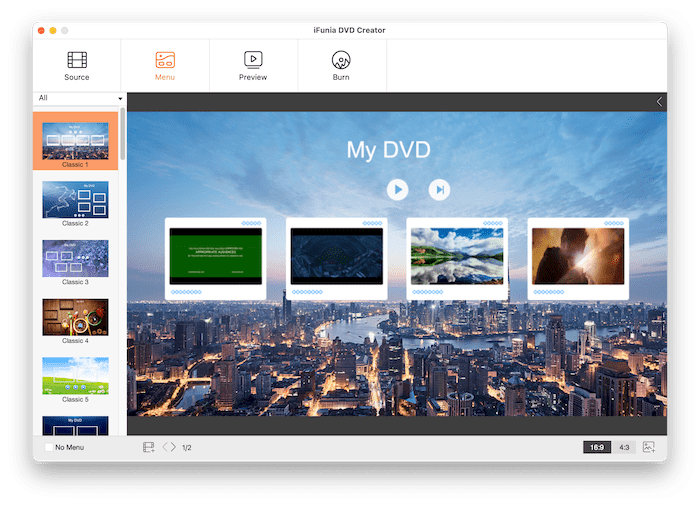This screenshot has height=505, width=700.
Task: Select the green screen video thumbnail
Action: coord(215,256)
